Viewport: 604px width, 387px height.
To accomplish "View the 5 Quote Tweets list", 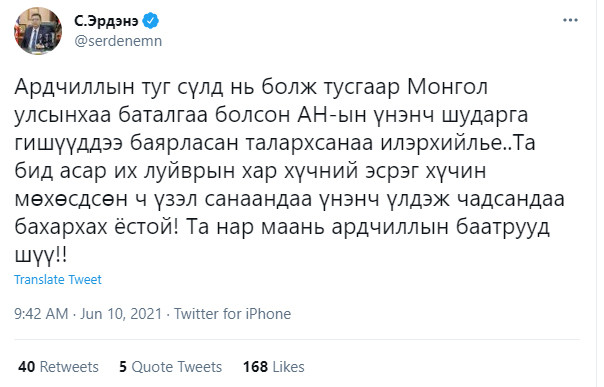I will point(170,367).
